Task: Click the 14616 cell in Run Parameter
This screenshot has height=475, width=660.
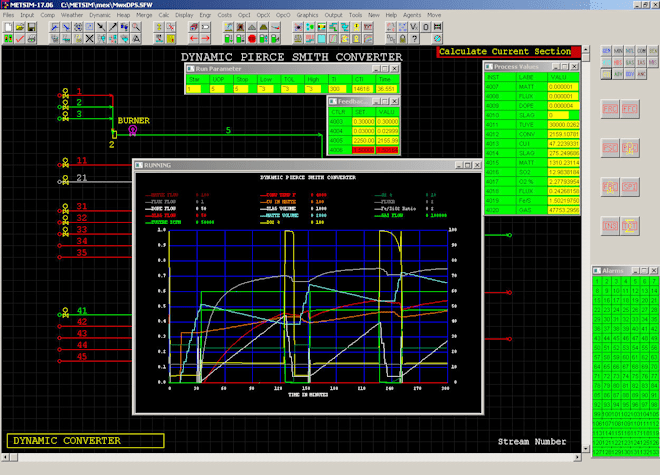Action: 361,89
